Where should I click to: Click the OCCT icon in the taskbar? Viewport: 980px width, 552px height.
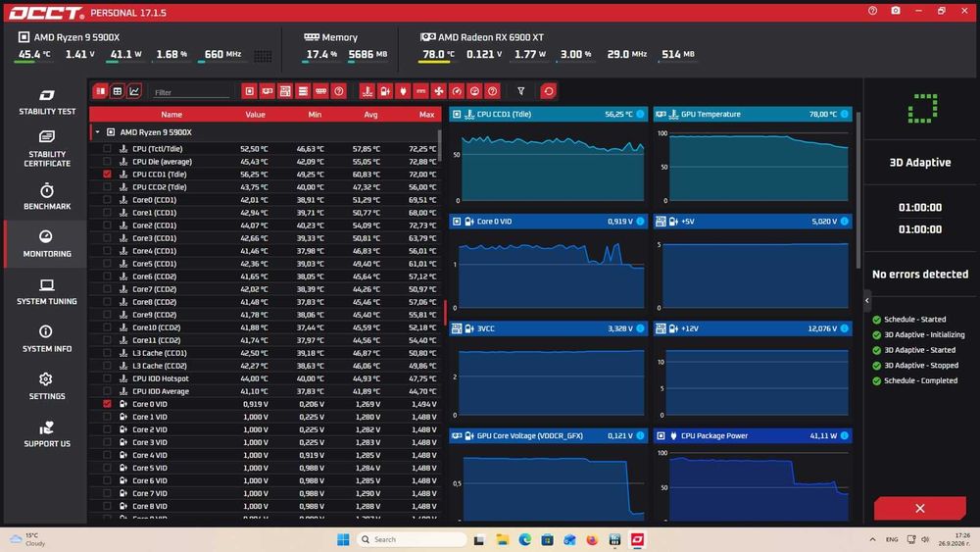[x=637, y=539]
